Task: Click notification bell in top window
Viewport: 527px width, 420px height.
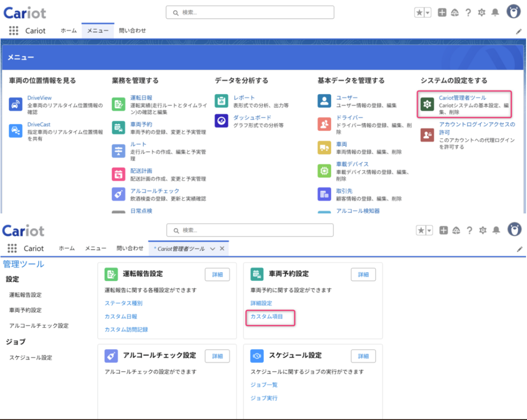Action: [495, 12]
